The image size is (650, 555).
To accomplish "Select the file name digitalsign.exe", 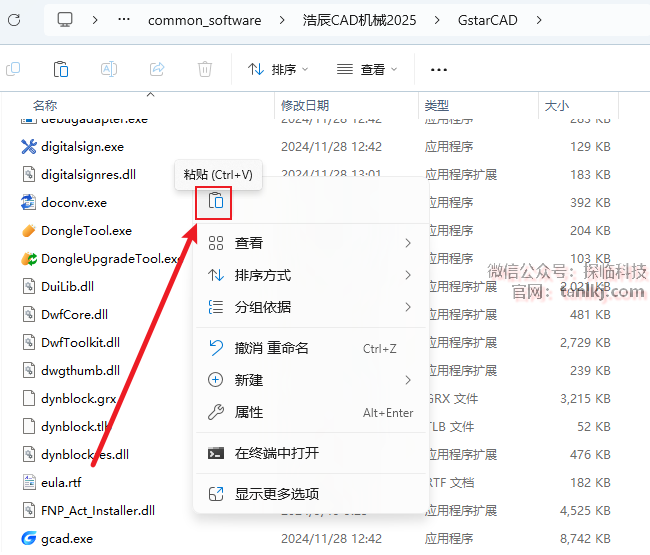I will [82, 147].
